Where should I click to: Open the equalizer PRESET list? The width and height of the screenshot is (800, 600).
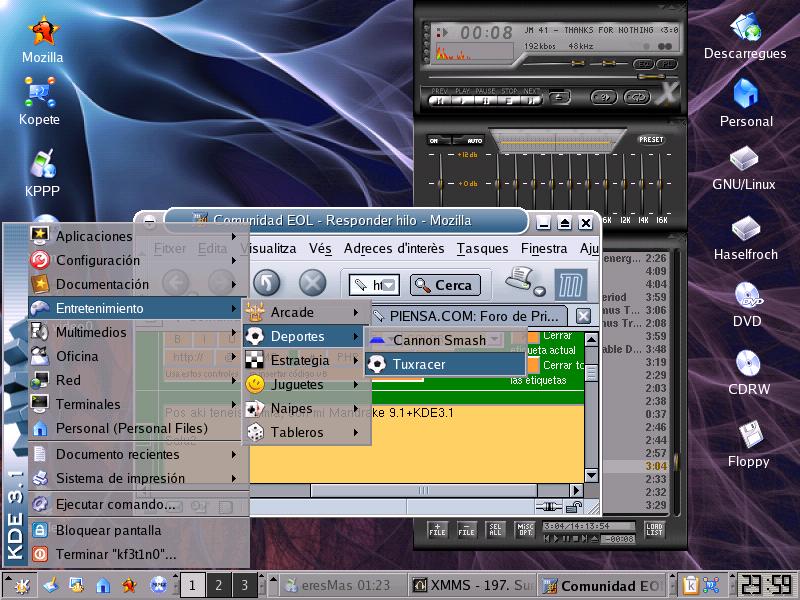point(650,140)
